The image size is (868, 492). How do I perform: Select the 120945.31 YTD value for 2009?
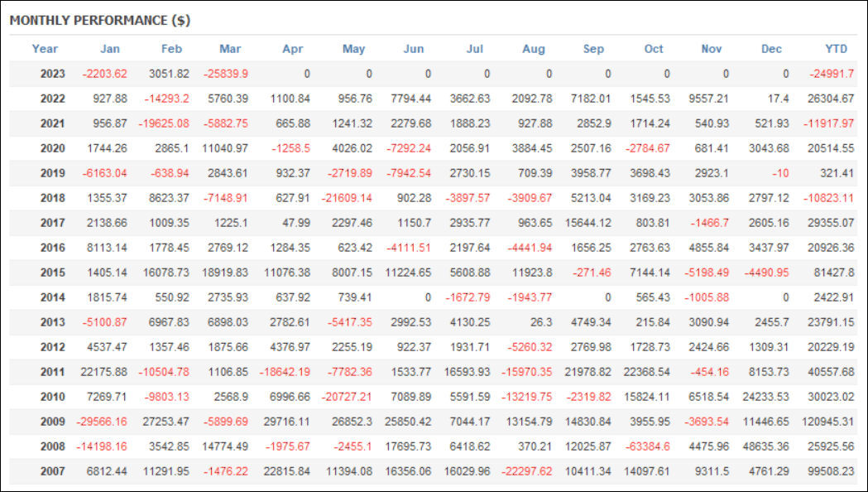(827, 422)
